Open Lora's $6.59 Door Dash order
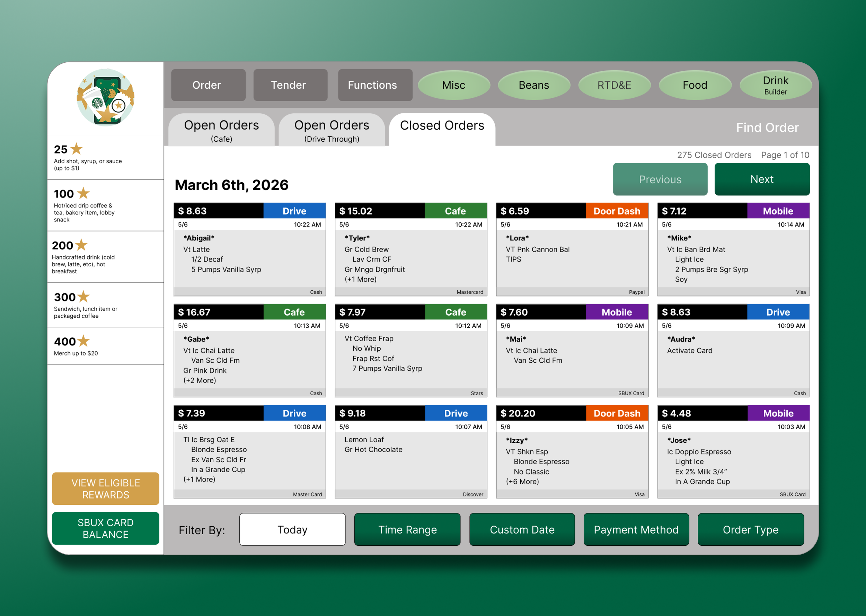The image size is (866, 616). click(x=572, y=249)
